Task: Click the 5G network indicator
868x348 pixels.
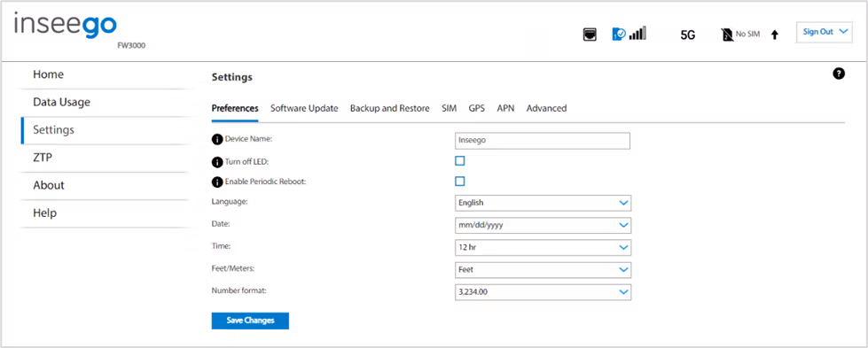Action: click(x=687, y=35)
